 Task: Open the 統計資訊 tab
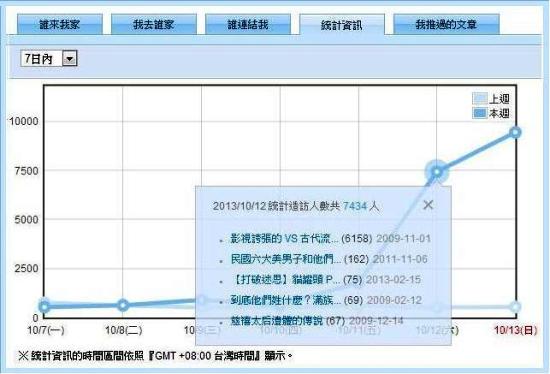[342, 25]
